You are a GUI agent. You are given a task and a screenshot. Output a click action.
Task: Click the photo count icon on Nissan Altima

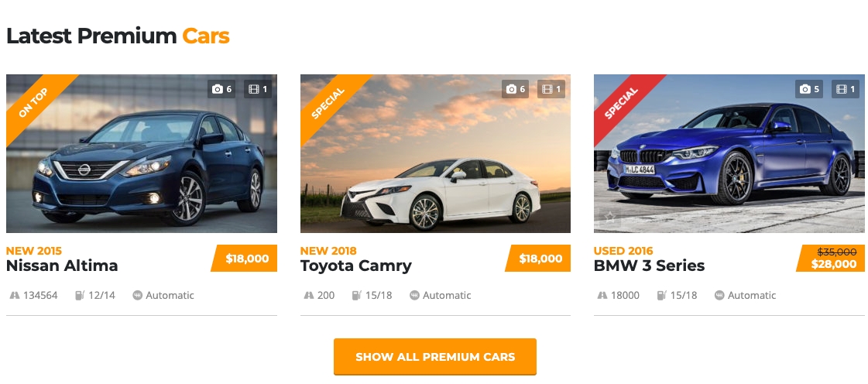[x=218, y=90]
